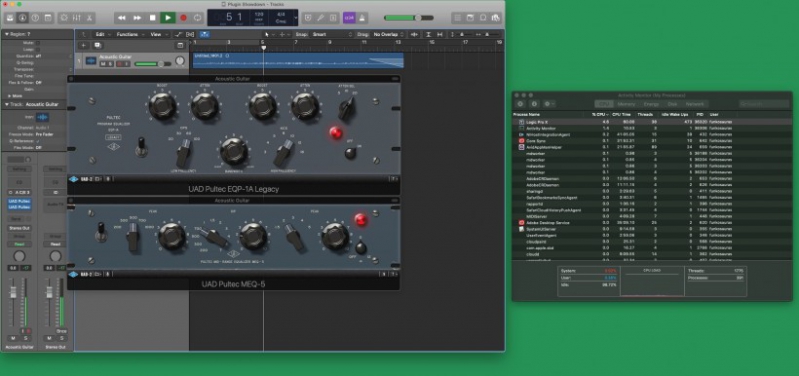Show the Toolbar button in control bar
Image resolution: width=799 pixels, height=376 pixels.
tap(48, 18)
